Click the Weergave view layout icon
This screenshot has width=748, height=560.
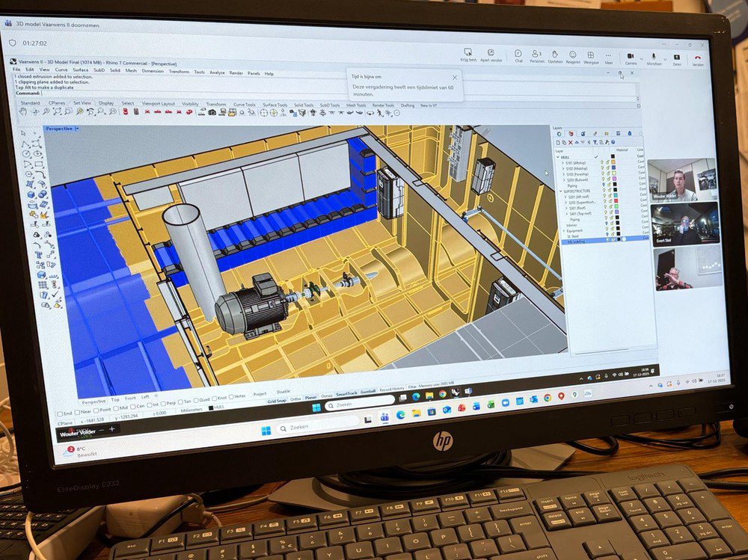click(x=590, y=56)
